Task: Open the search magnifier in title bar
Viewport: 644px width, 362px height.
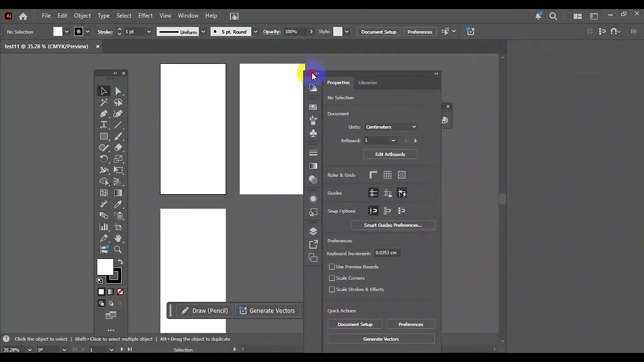Action: [553, 16]
